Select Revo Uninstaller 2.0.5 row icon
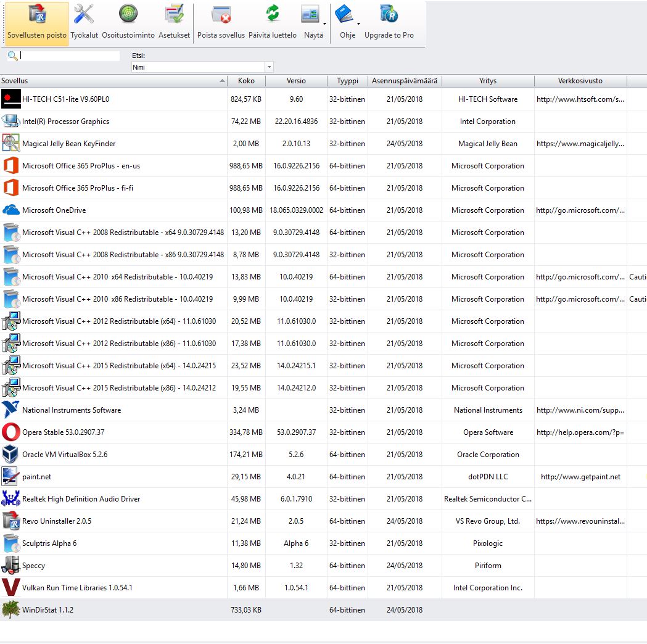Viewport: 647px width, 644px height. click(12, 521)
